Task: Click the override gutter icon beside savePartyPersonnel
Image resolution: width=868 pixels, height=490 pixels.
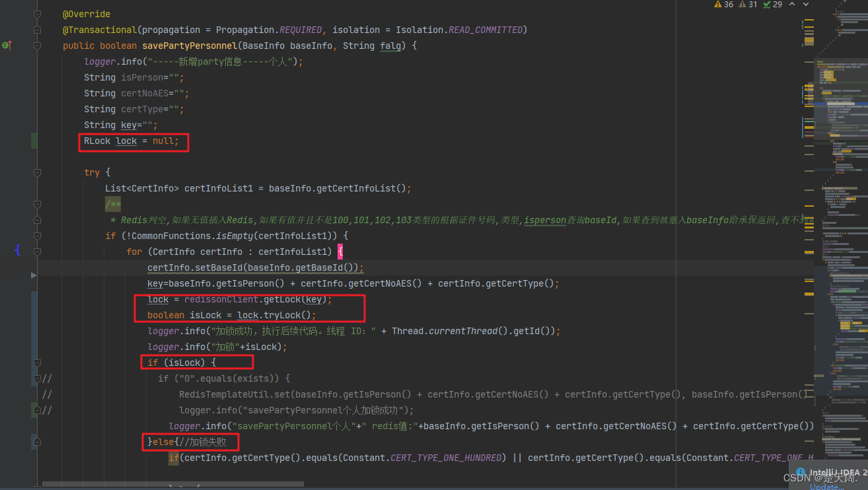Action: (7, 46)
